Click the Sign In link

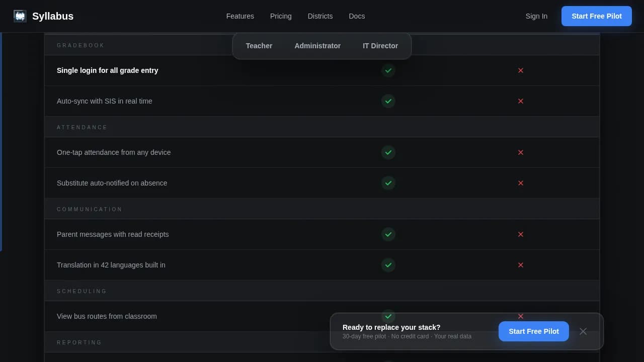click(536, 16)
